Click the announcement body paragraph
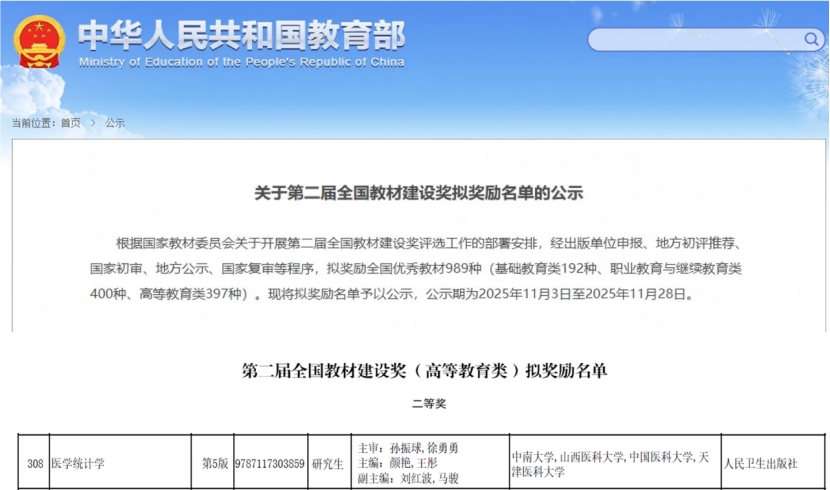 [x=419, y=269]
